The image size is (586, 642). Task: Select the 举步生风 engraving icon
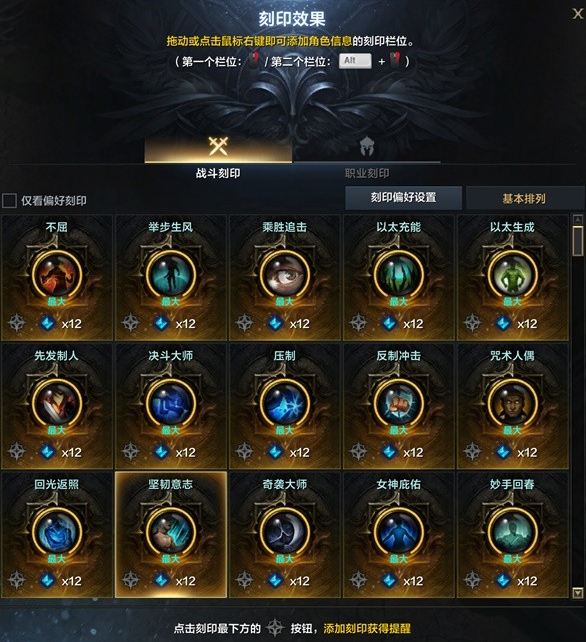pos(171,275)
